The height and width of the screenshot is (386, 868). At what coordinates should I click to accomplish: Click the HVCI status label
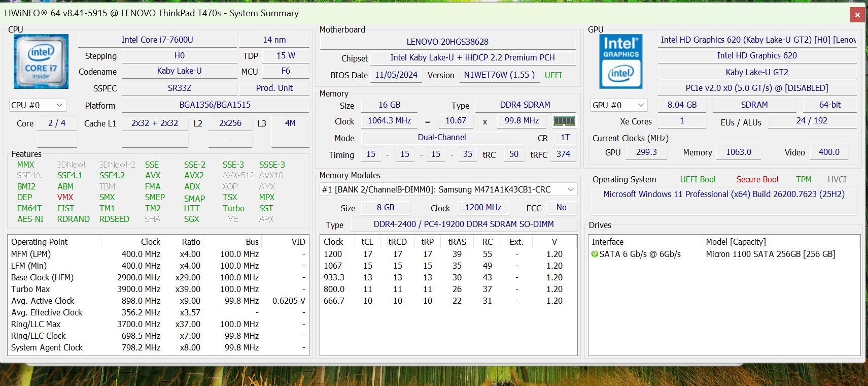click(x=837, y=179)
